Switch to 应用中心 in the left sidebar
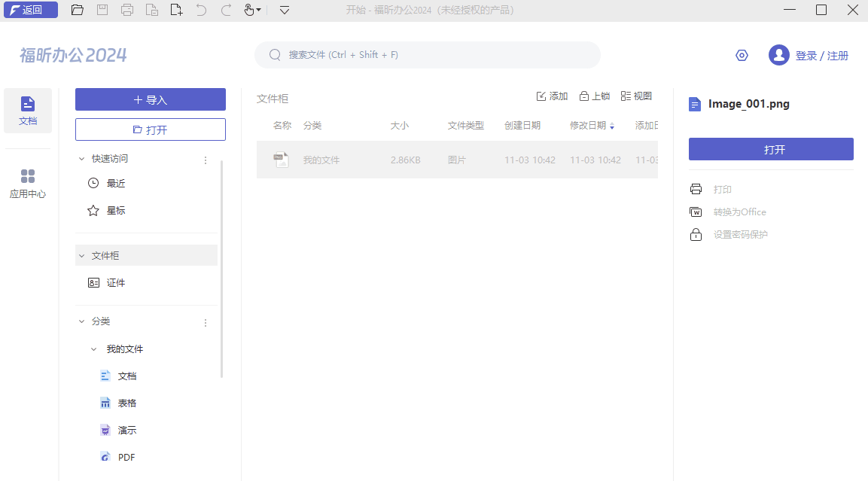This screenshot has width=868, height=481. click(x=28, y=182)
